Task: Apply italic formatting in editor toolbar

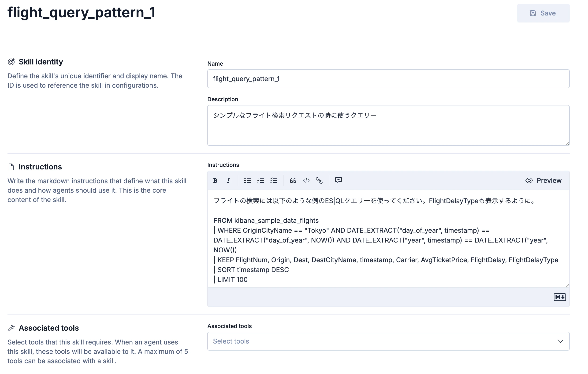Action: click(x=228, y=180)
